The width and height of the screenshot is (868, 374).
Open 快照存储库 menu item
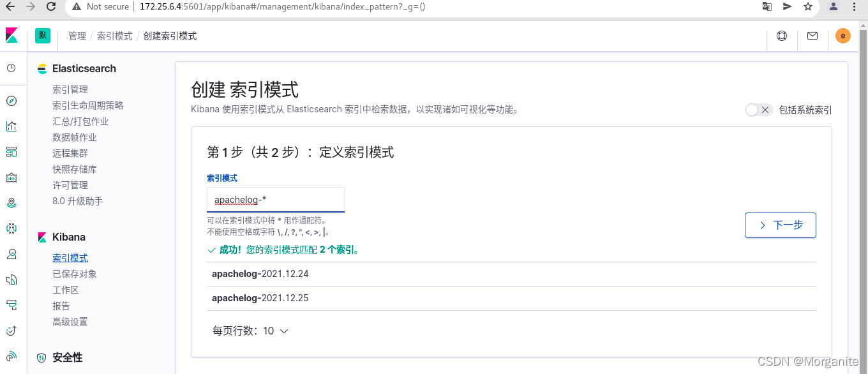click(75, 169)
